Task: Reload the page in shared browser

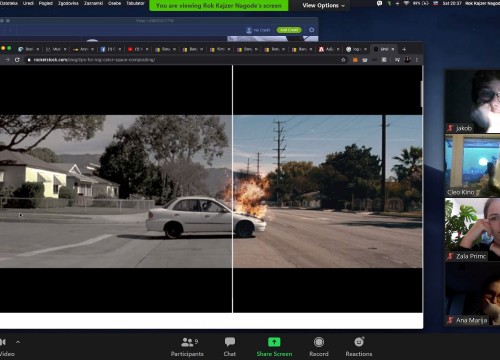Action: tap(17, 60)
